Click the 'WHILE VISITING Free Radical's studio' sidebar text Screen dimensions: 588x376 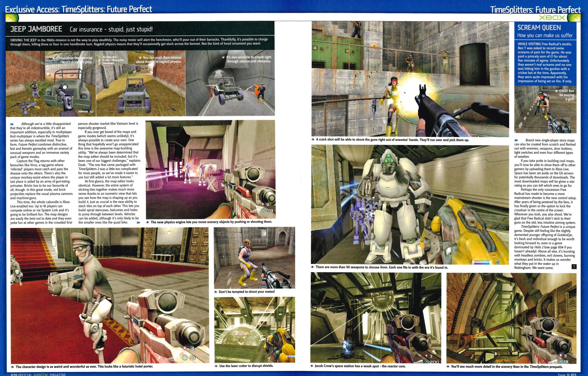(545, 63)
